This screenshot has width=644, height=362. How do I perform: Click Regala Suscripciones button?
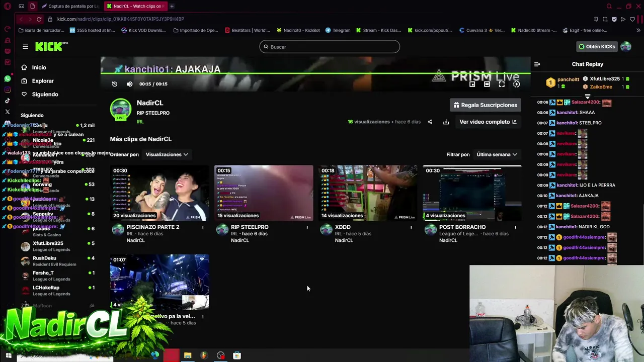coord(486,105)
